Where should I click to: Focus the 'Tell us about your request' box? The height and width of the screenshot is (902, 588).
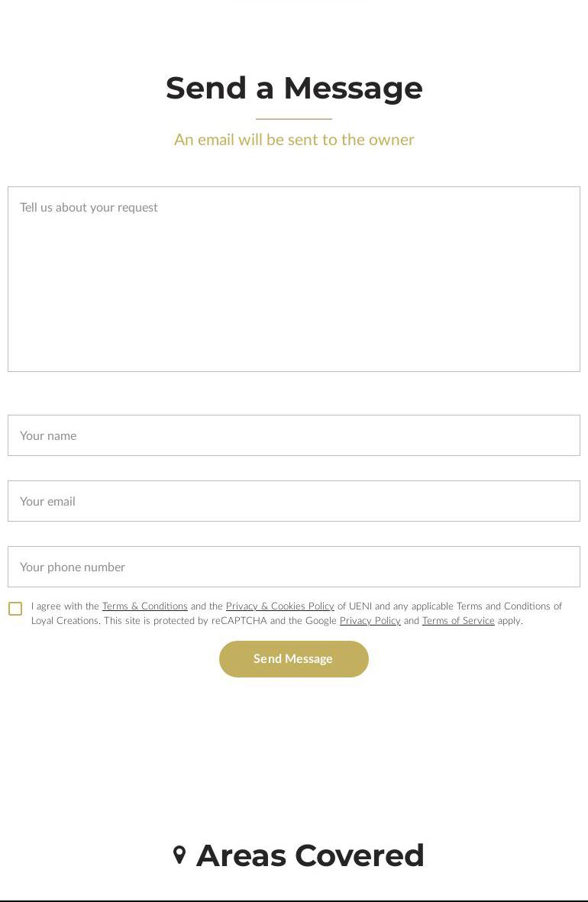pyautogui.click(x=294, y=279)
